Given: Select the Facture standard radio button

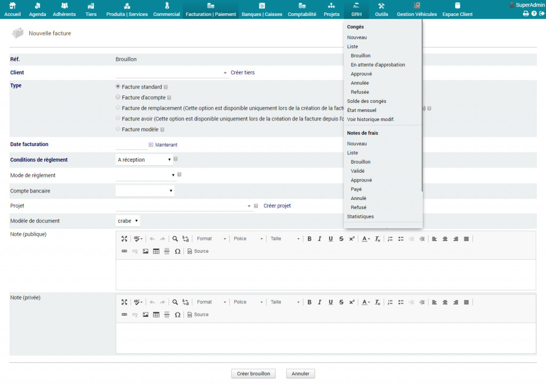Looking at the screenshot, I should pyautogui.click(x=118, y=86).
